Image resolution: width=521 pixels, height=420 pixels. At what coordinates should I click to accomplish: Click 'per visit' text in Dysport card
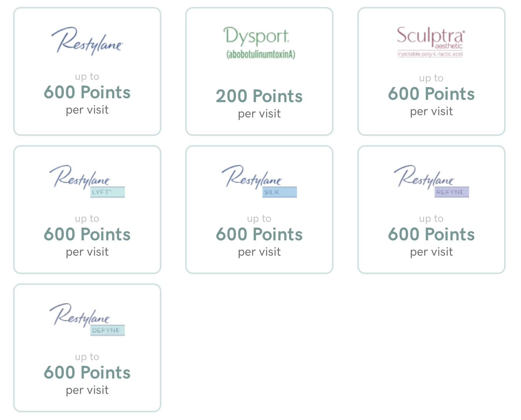tap(259, 114)
